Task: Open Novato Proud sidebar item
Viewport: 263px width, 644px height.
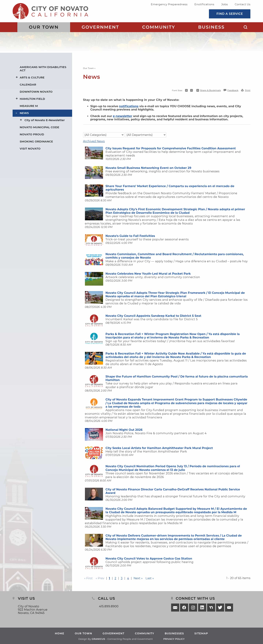Action: click(32, 134)
